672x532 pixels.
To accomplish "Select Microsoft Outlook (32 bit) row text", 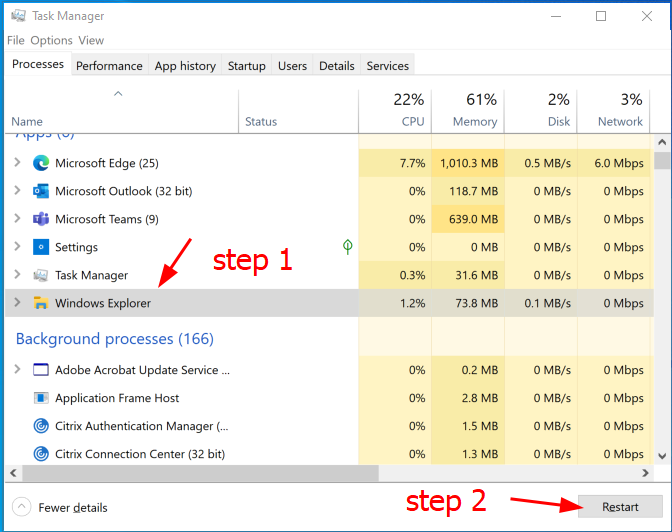I will coord(123,191).
